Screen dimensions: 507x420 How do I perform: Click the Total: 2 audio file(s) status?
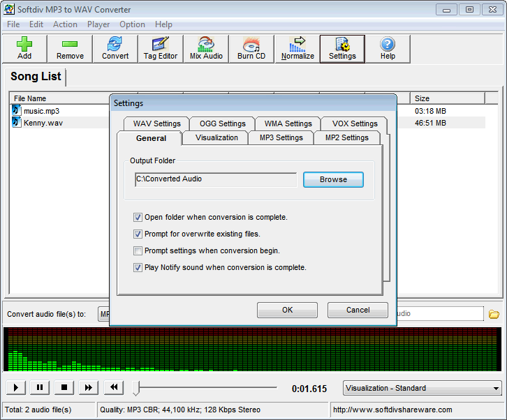coord(38,410)
